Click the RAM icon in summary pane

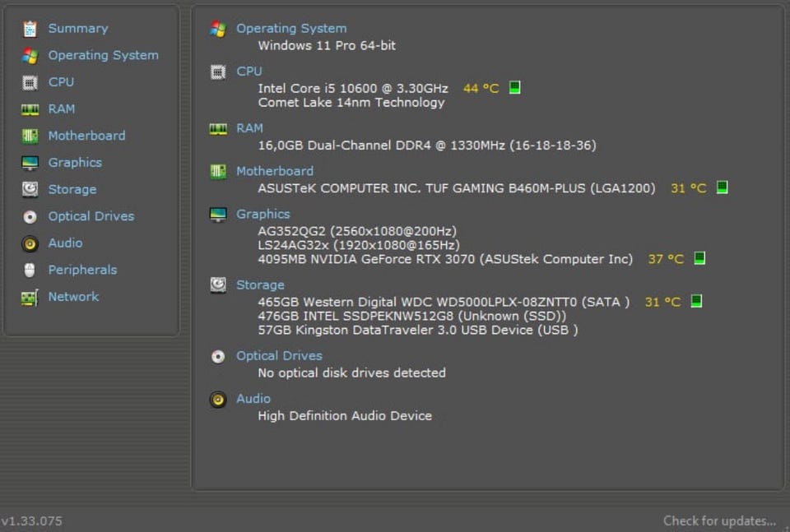[217, 129]
